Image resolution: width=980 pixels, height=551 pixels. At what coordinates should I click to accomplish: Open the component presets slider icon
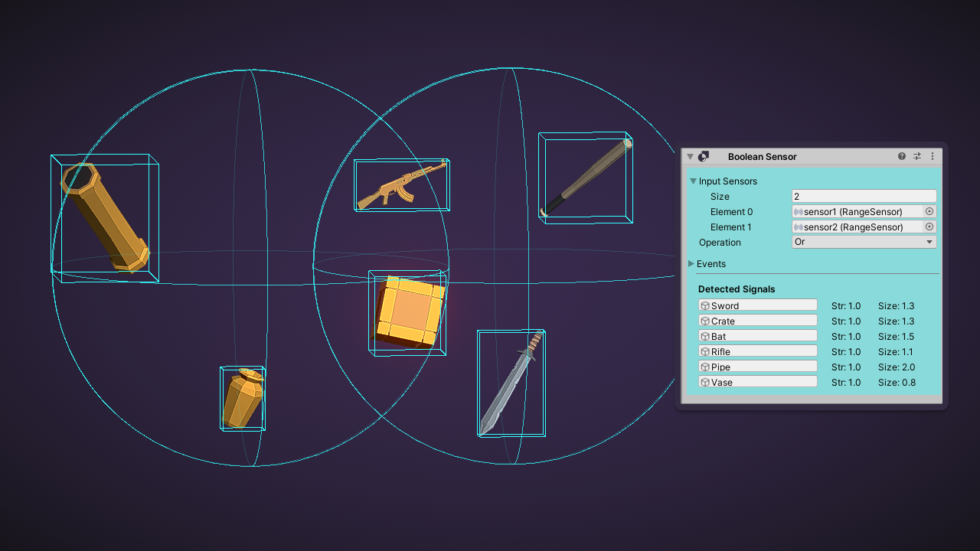coord(917,156)
